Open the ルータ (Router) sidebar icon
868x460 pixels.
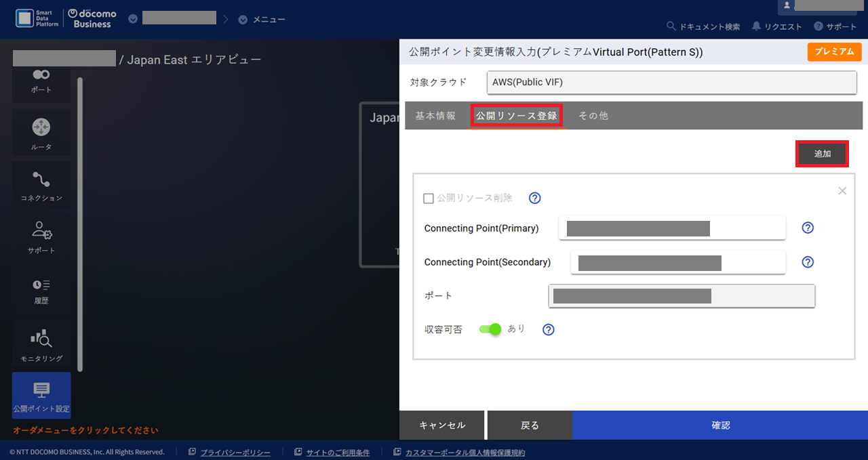coord(41,133)
